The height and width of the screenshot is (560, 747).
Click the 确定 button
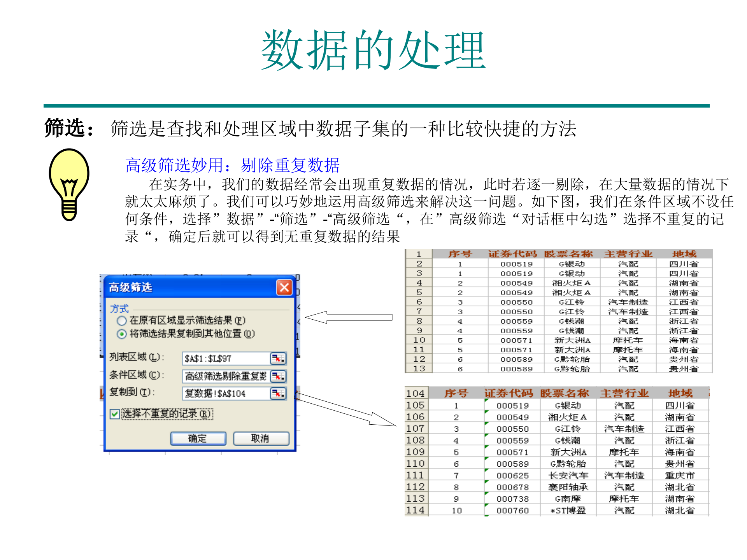click(x=198, y=438)
